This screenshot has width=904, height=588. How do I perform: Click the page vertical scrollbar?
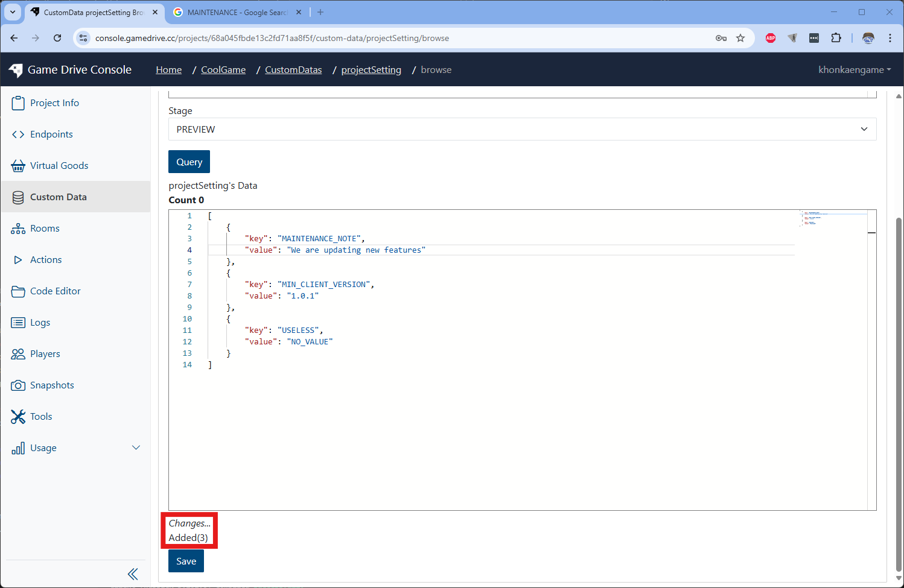[899, 392]
